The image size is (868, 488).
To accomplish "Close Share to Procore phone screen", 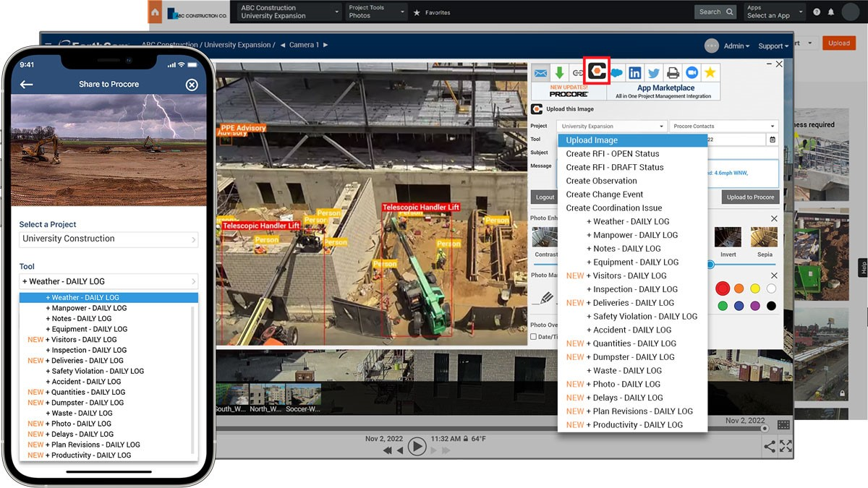I will (x=192, y=85).
